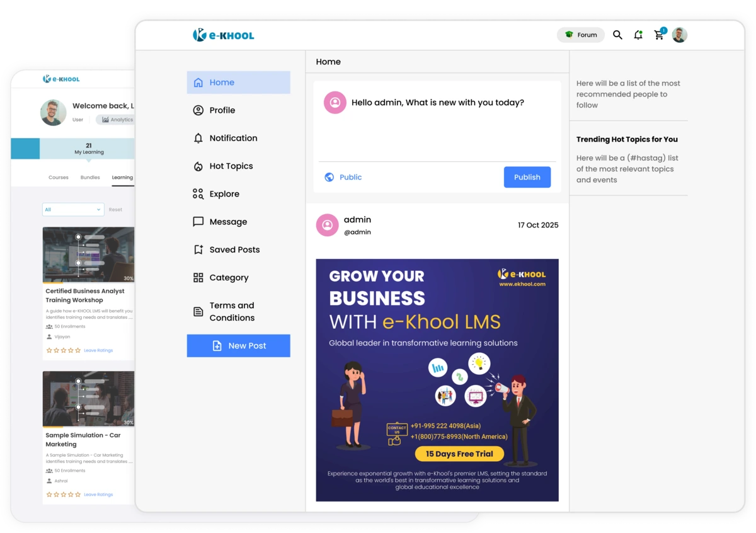Viewport: 756px width, 533px height.
Task: Switch to the Learning tab
Action: coord(123,177)
